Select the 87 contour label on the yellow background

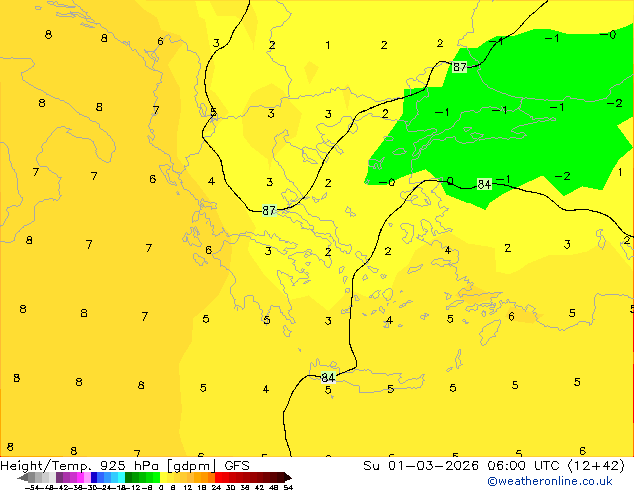269,210
